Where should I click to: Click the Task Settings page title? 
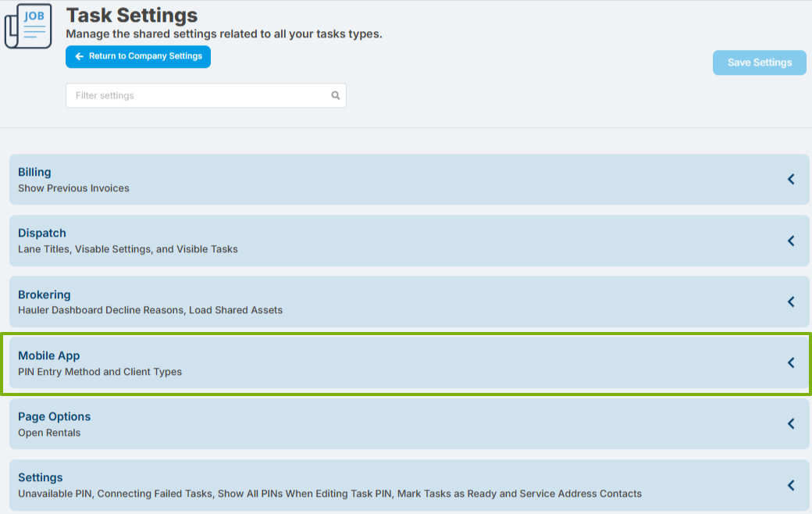[x=131, y=15]
